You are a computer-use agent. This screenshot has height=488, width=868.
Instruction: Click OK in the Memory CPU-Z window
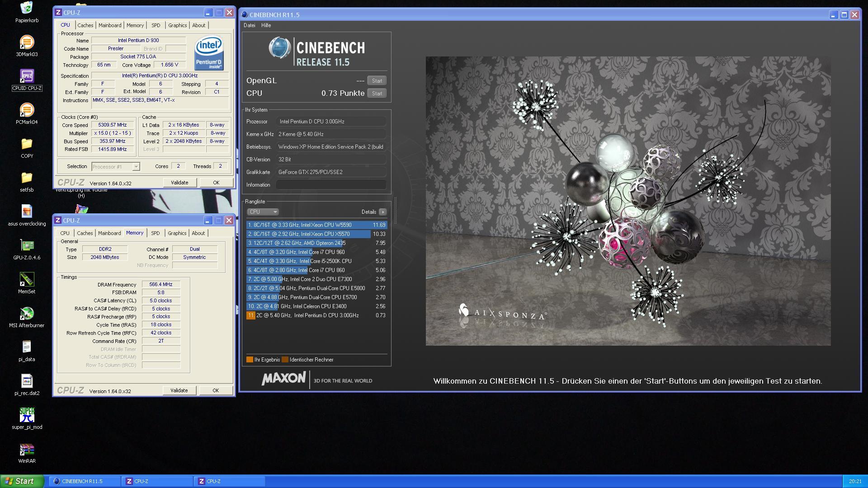(x=216, y=390)
